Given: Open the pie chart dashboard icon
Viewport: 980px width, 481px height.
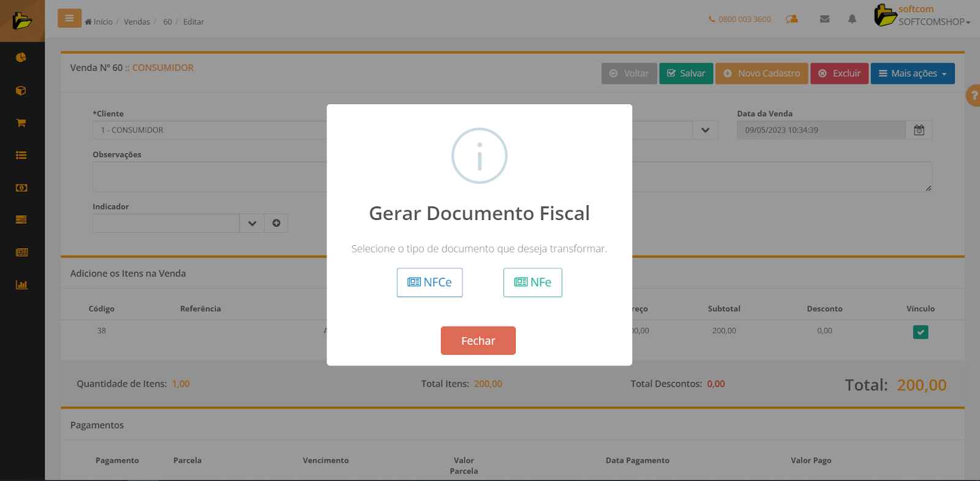Looking at the screenshot, I should 21,58.
